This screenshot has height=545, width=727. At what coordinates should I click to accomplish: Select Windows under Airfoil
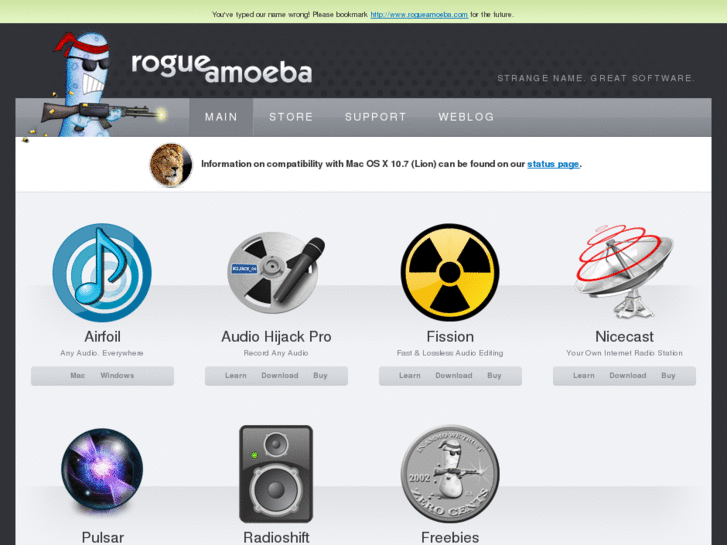pyautogui.click(x=117, y=375)
